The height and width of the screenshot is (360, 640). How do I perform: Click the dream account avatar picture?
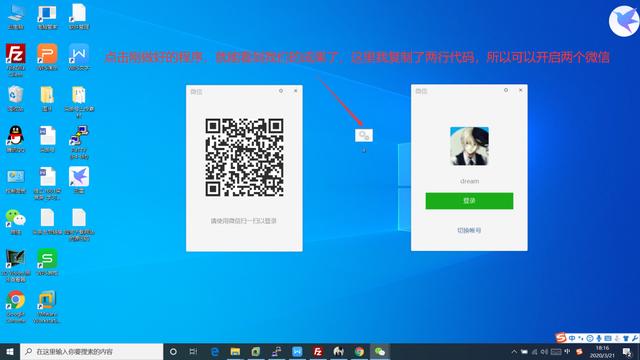click(469, 146)
